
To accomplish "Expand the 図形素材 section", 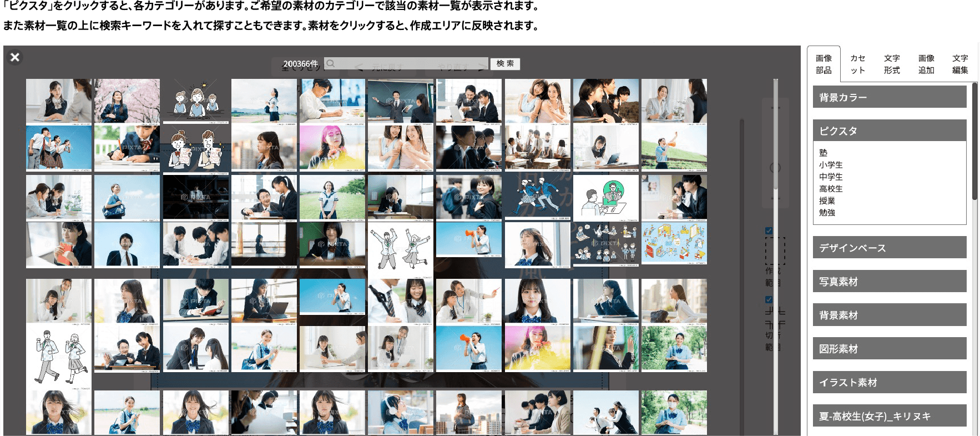I will coord(890,349).
